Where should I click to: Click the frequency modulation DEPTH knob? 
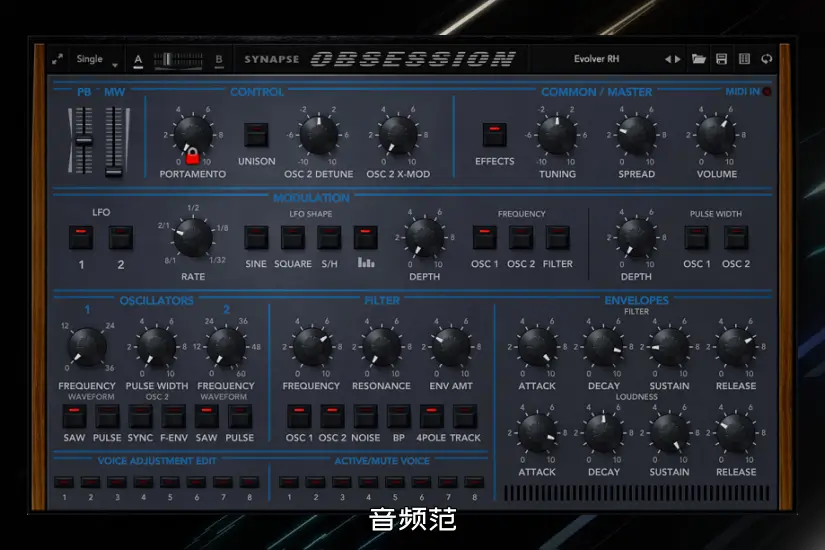425,237
